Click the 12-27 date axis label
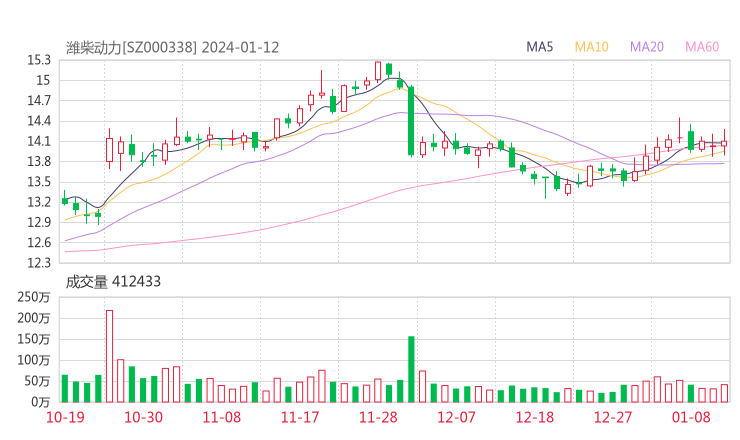The image size is (740, 440). click(x=613, y=417)
